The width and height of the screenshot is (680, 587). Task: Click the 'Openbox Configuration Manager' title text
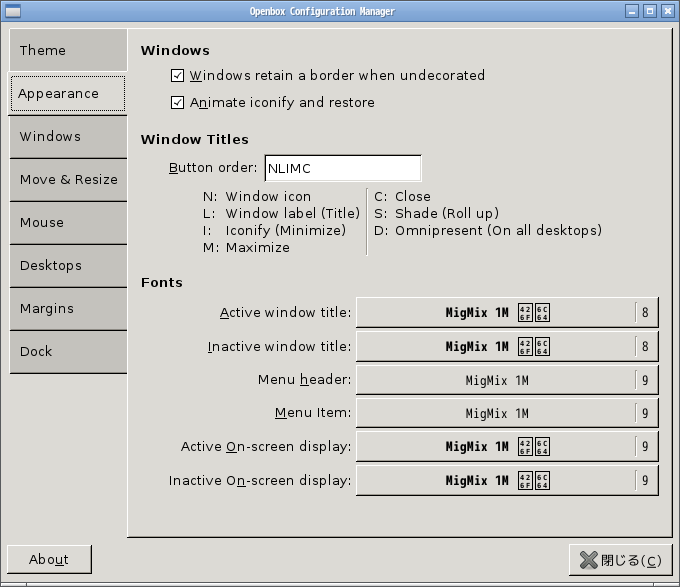pos(322,11)
